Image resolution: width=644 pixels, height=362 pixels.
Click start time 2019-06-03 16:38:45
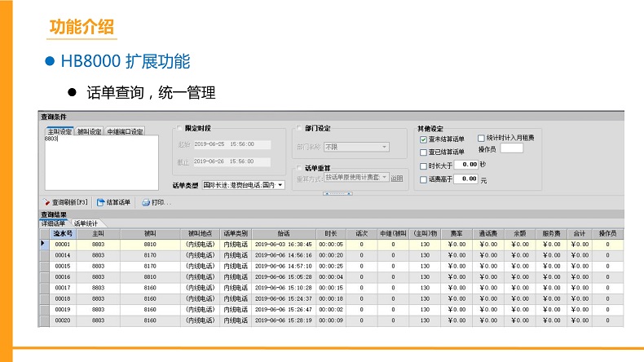pos(284,245)
